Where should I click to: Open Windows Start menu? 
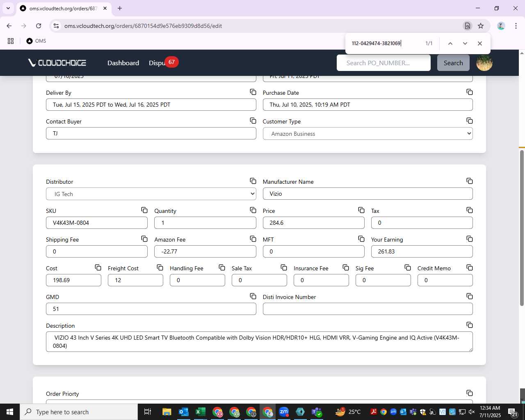coord(10,412)
